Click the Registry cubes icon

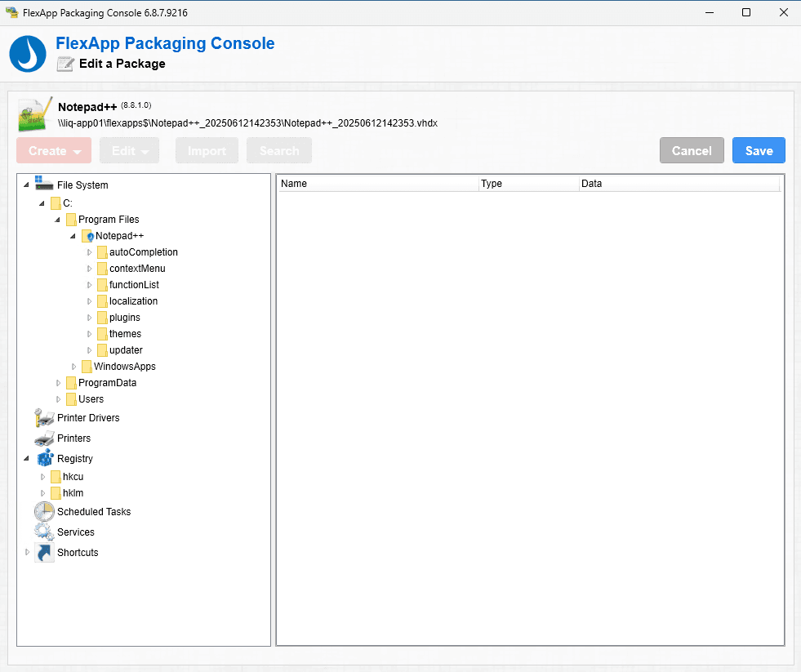click(44, 459)
